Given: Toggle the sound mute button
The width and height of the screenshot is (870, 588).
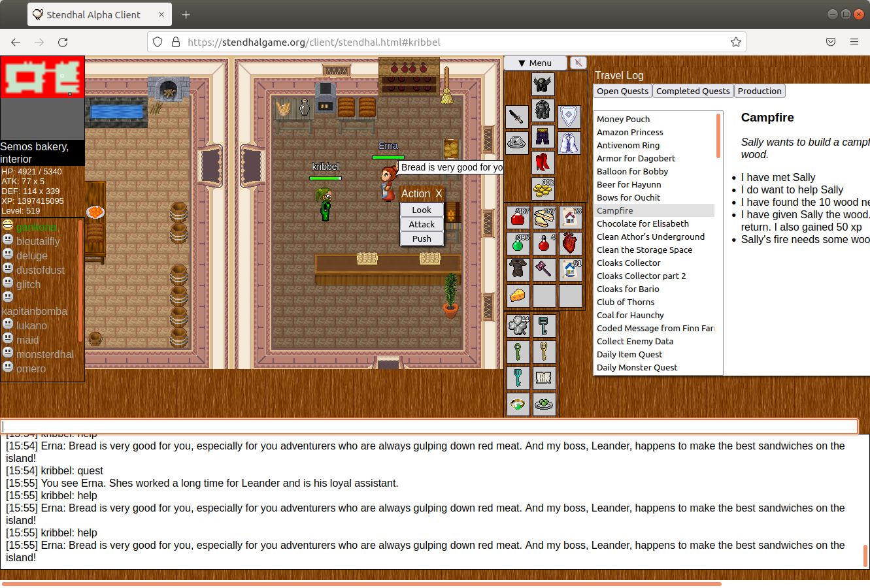Looking at the screenshot, I should coord(578,63).
